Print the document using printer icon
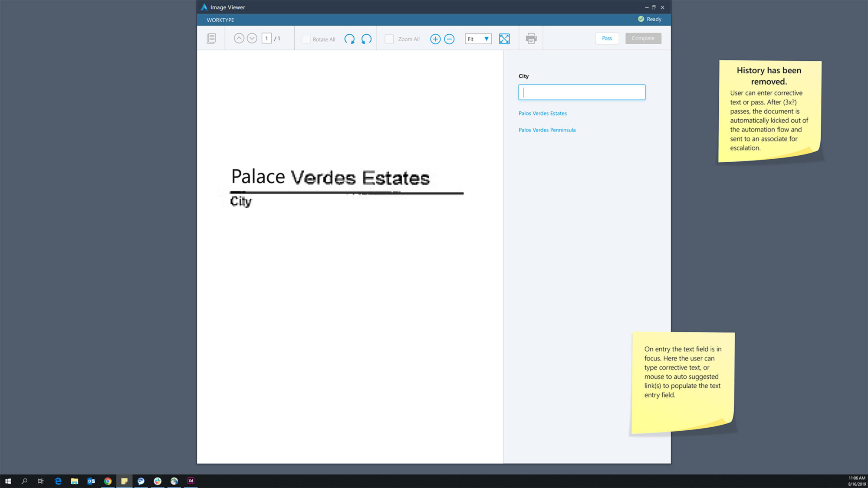This screenshot has height=488, width=868. [531, 39]
